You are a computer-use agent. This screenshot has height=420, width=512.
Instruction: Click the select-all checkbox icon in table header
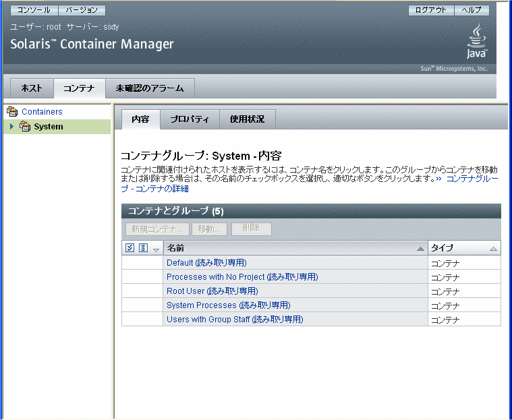[x=130, y=247]
